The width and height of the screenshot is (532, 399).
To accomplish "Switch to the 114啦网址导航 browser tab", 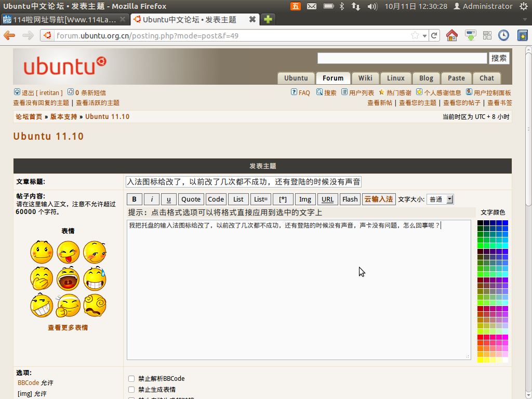I will [x=64, y=19].
